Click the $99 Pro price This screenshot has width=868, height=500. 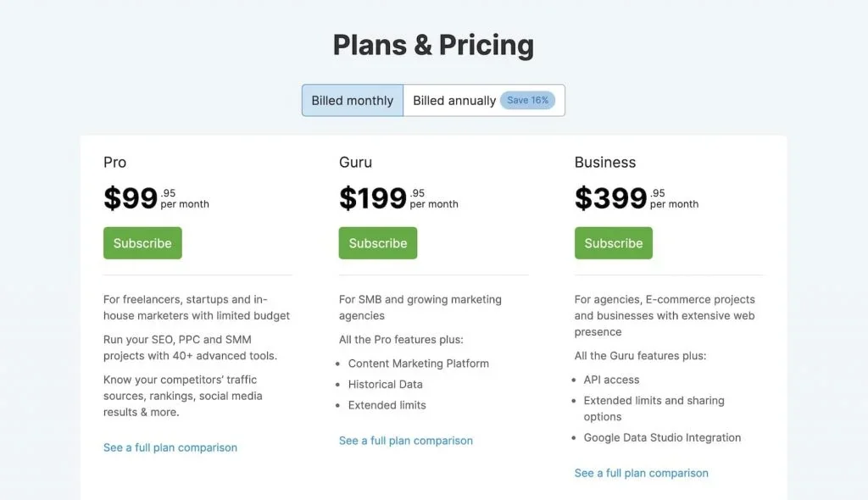[131, 198]
